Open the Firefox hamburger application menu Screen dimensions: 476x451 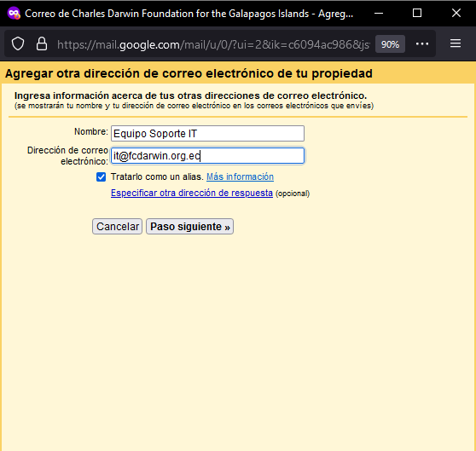pyautogui.click(x=456, y=43)
